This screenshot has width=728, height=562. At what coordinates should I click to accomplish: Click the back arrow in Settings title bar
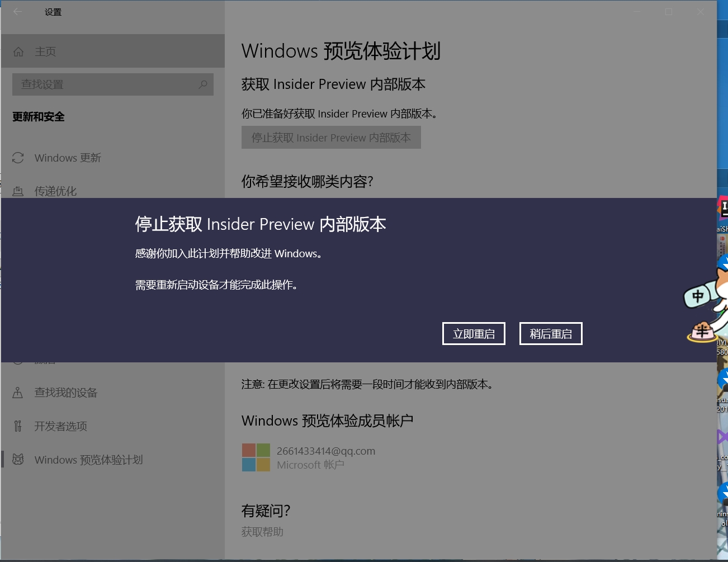pos(18,11)
